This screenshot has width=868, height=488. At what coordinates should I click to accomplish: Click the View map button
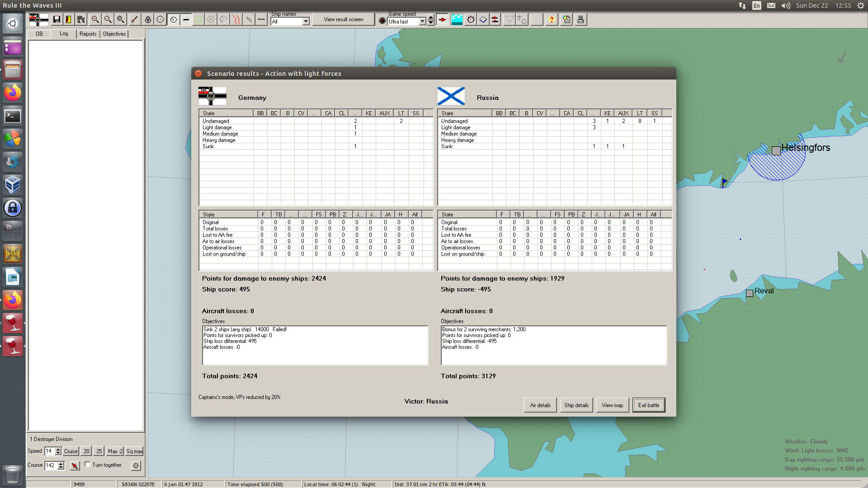(613, 405)
